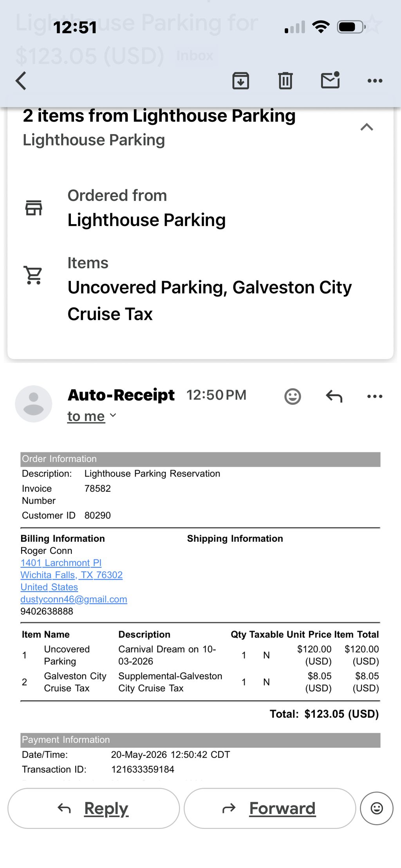Delete the email using the trash icon
This screenshot has height=868, width=401.
tap(285, 81)
